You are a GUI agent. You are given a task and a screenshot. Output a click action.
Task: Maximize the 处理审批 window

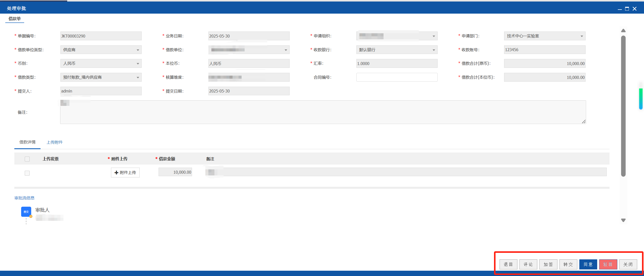tap(627, 9)
